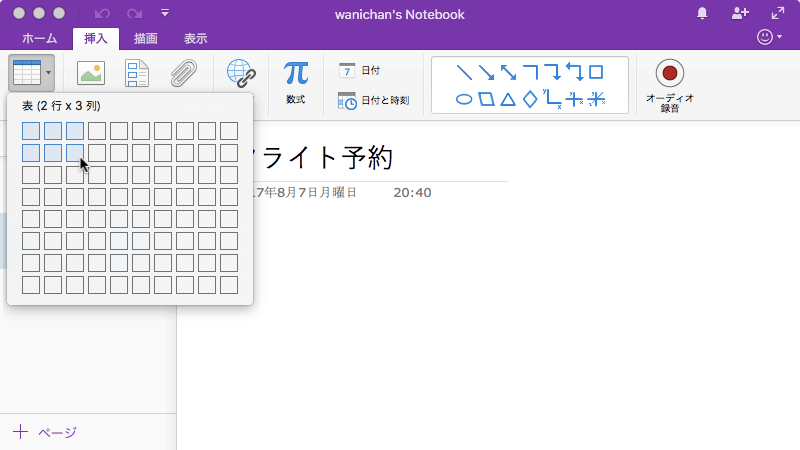The image size is (800, 450).
Task: Share the notebook with the add person icon
Action: click(740, 13)
